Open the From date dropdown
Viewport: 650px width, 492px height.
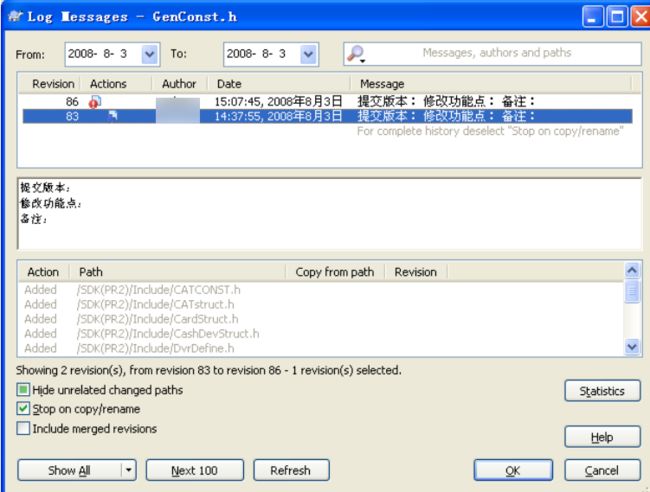click(x=150, y=54)
